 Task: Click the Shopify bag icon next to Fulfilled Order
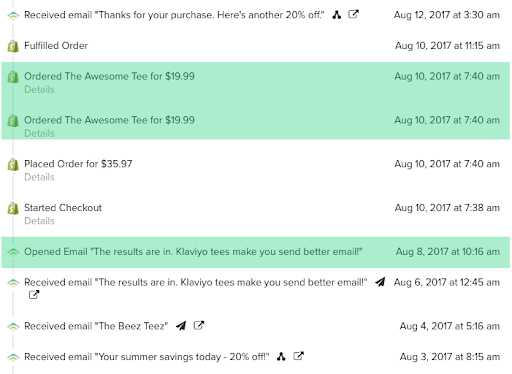point(13,46)
